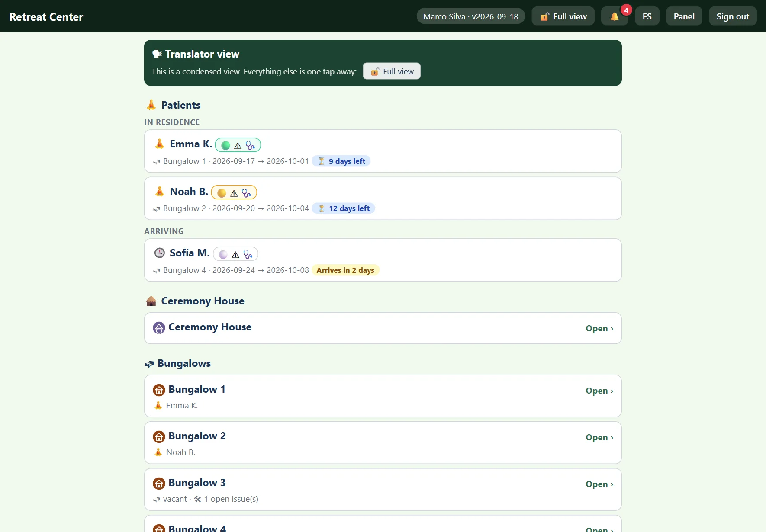Click Sofía M.'s warning triangle icon

235,255
